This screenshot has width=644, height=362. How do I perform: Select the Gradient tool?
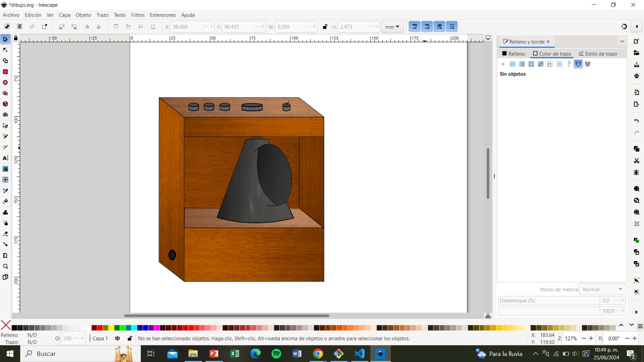point(5,169)
